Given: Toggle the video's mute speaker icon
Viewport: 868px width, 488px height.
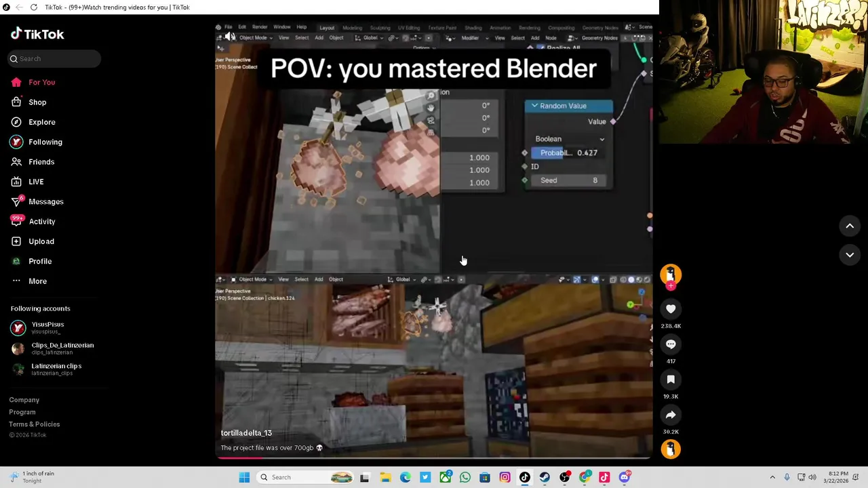Looking at the screenshot, I should pyautogui.click(x=230, y=37).
